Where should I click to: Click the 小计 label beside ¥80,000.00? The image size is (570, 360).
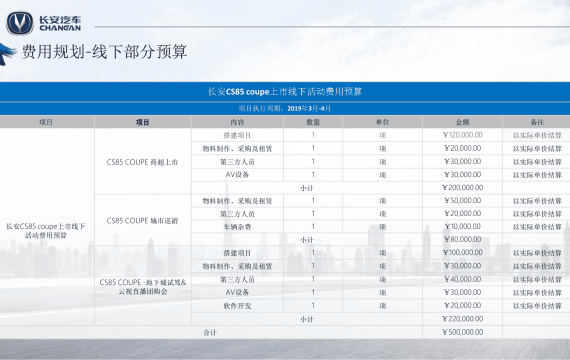coord(307,240)
